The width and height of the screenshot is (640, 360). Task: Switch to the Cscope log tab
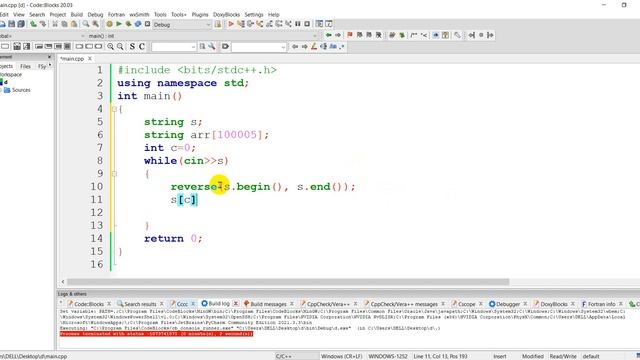(466, 304)
